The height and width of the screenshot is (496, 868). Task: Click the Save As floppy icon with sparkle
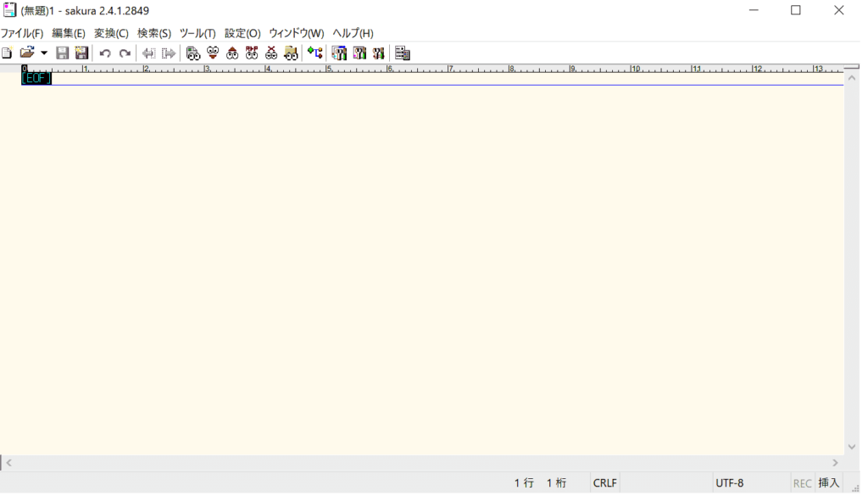click(82, 53)
